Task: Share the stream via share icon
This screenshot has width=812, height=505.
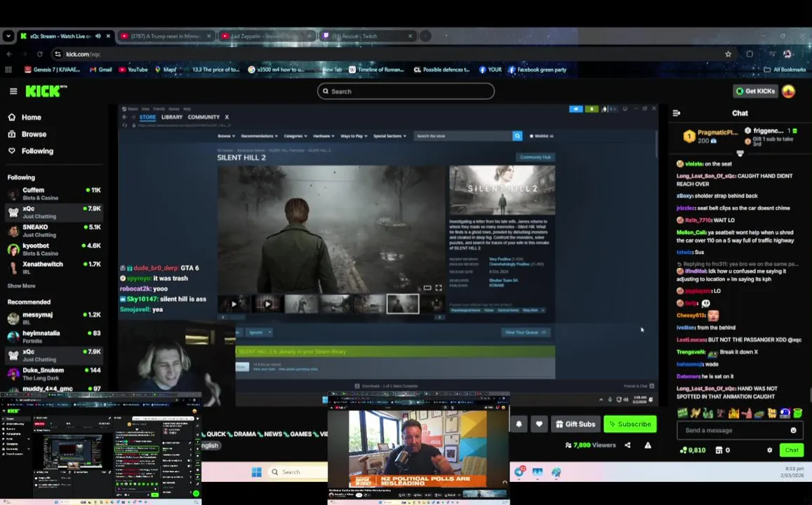Action: pos(627,445)
